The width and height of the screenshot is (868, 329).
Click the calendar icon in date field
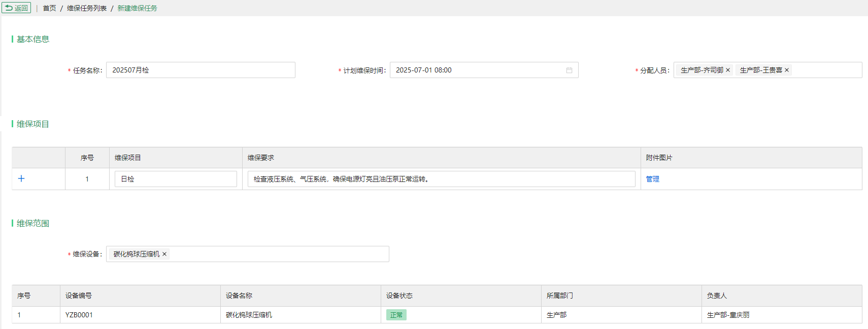569,70
